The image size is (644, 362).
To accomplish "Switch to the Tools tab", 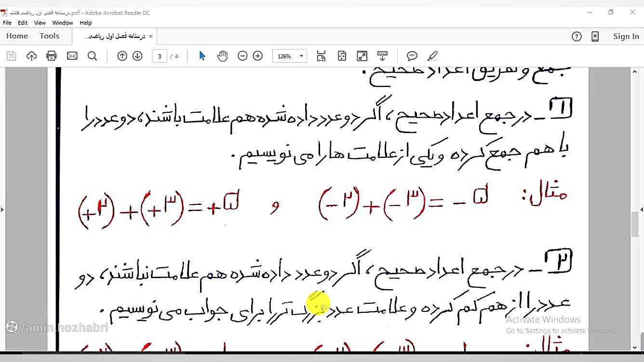I will tap(50, 36).
